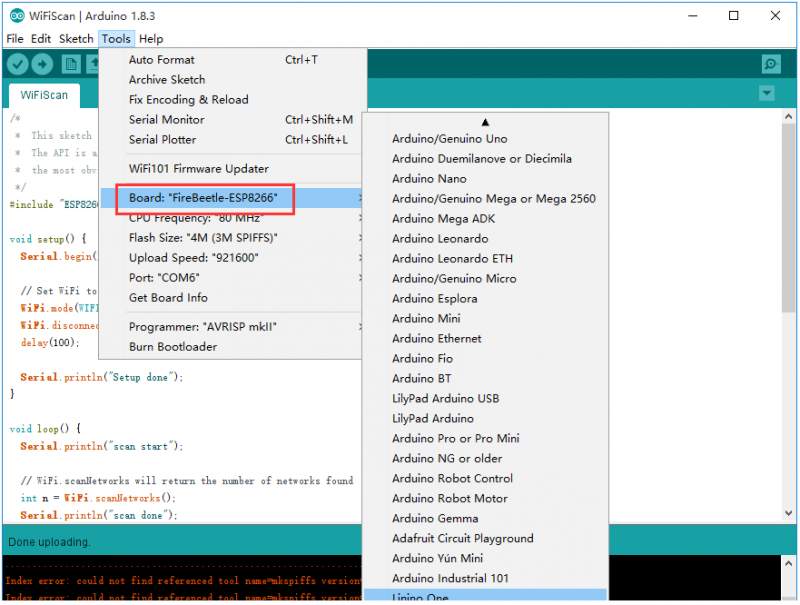The width and height of the screenshot is (800, 605).
Task: Select Arduino Leonardo board
Action: 485,238
